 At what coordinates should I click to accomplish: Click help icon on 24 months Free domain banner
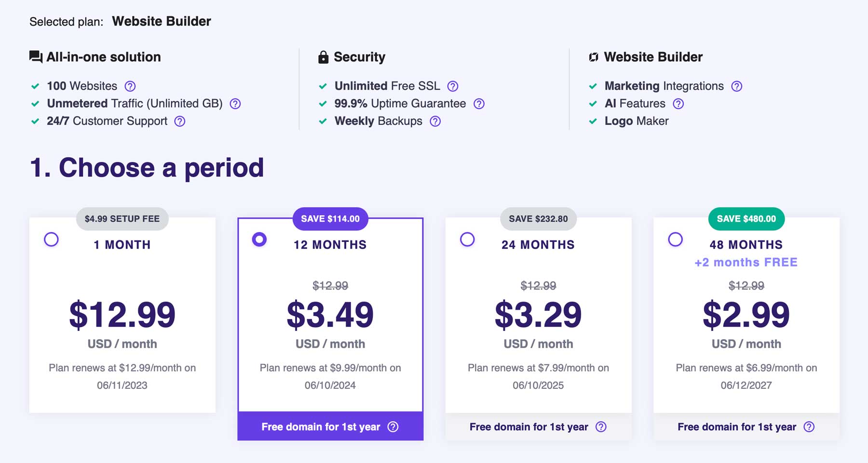[x=601, y=426]
